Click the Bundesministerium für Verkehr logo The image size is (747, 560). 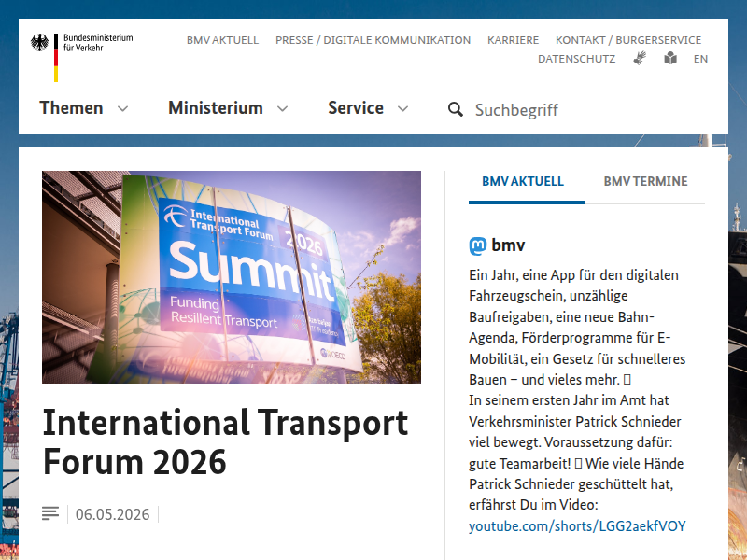[x=82, y=57]
